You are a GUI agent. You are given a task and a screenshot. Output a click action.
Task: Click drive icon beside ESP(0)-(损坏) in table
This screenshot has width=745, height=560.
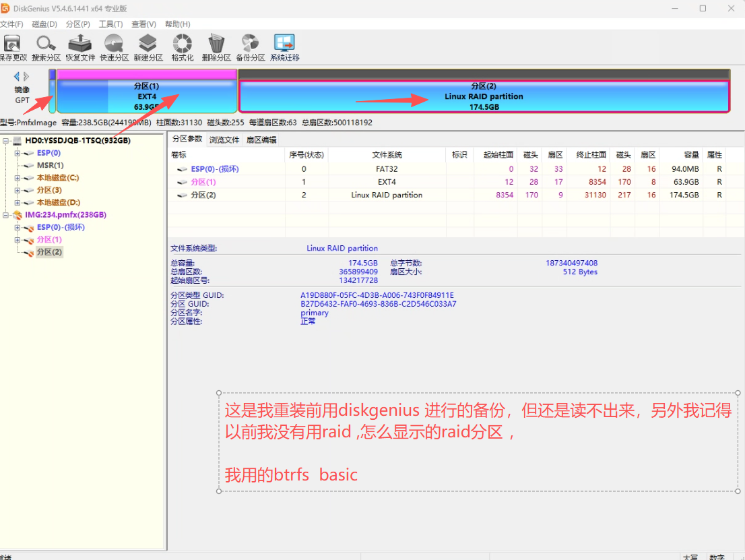(183, 169)
